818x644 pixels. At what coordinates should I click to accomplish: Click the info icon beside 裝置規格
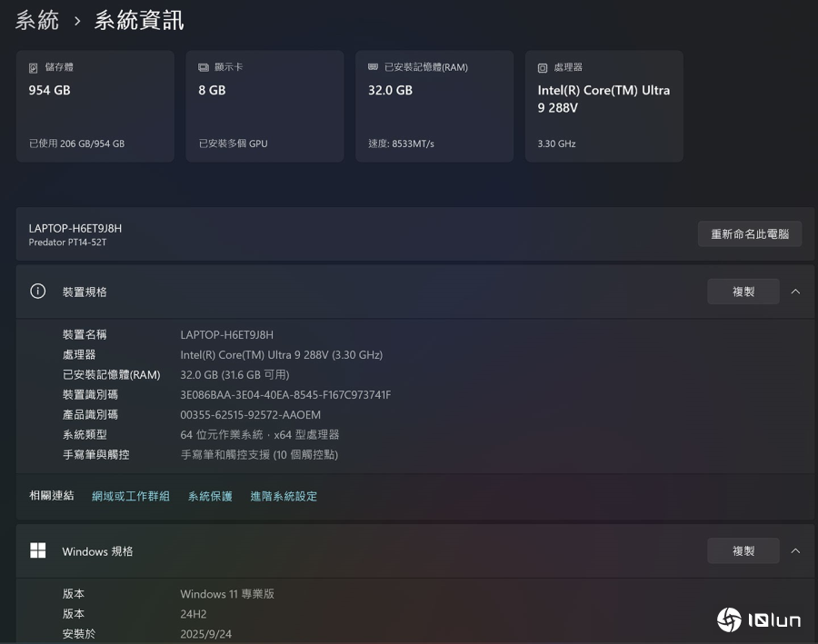pos(38,292)
